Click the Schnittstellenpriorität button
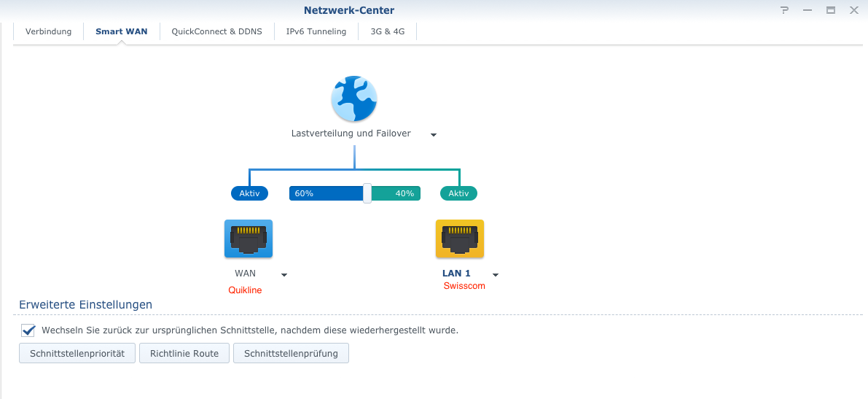 click(77, 354)
